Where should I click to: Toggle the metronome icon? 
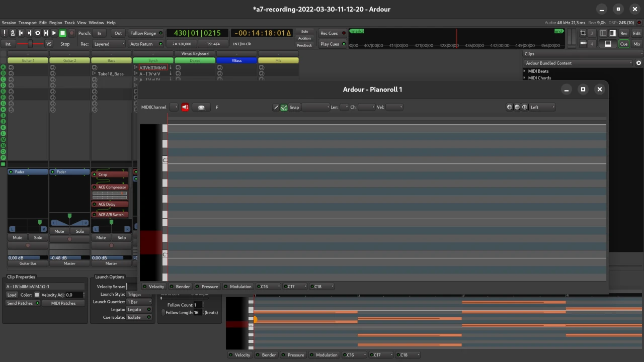[13, 33]
